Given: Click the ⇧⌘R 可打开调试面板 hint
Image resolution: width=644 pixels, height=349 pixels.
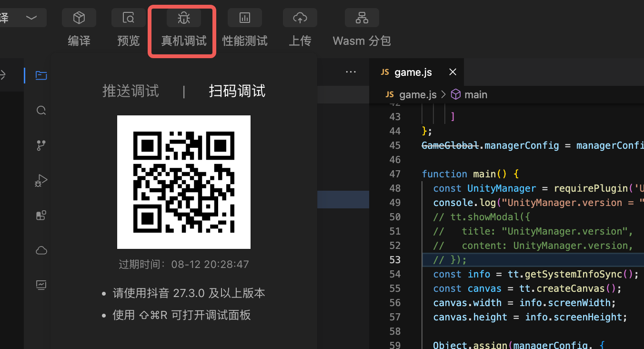Looking at the screenshot, I should click(181, 315).
